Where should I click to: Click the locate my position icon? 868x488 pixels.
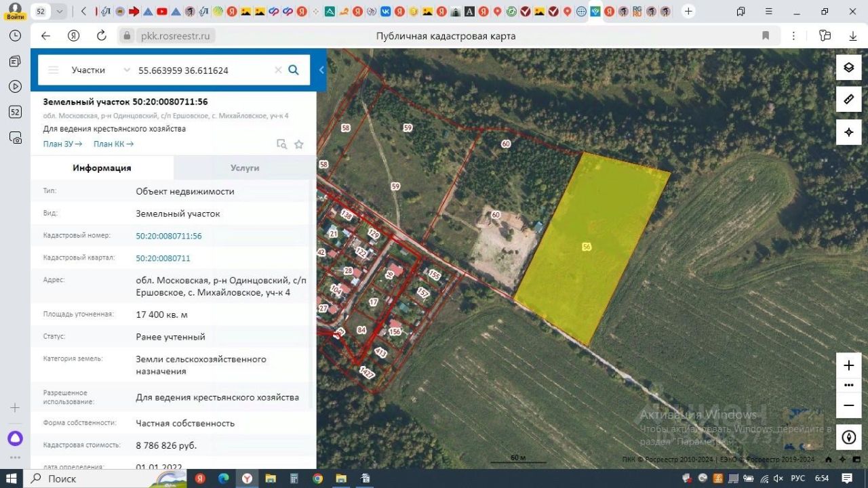pyautogui.click(x=848, y=132)
